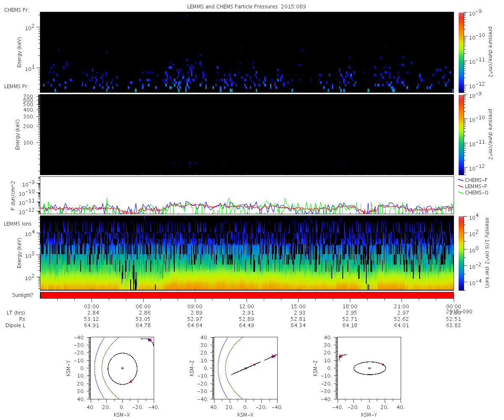
Task: Click the LEMMS pressure color bar
Action: coord(461,134)
